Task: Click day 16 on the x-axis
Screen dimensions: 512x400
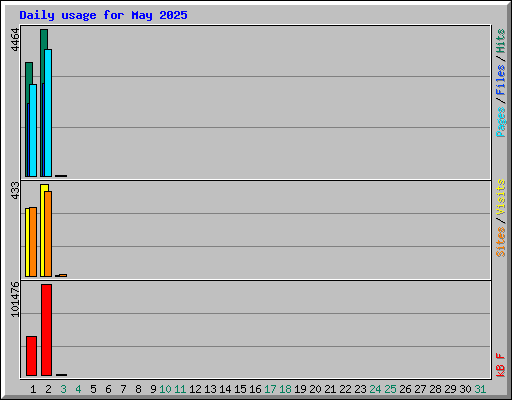Action: click(255, 389)
